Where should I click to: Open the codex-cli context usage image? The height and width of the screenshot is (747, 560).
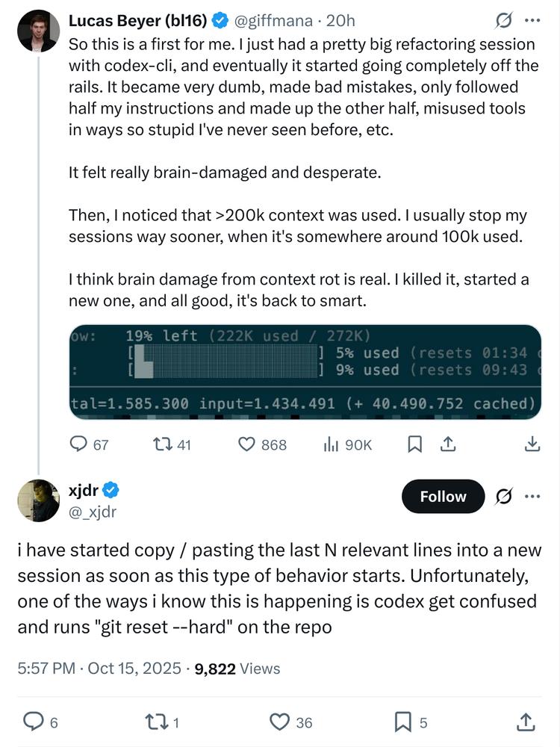click(x=304, y=371)
